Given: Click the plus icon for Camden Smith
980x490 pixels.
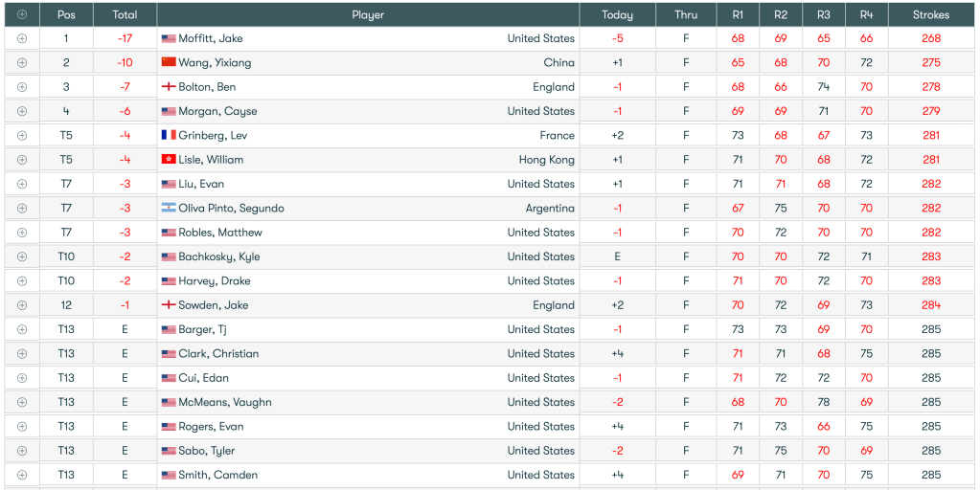Looking at the screenshot, I should tap(22, 475).
